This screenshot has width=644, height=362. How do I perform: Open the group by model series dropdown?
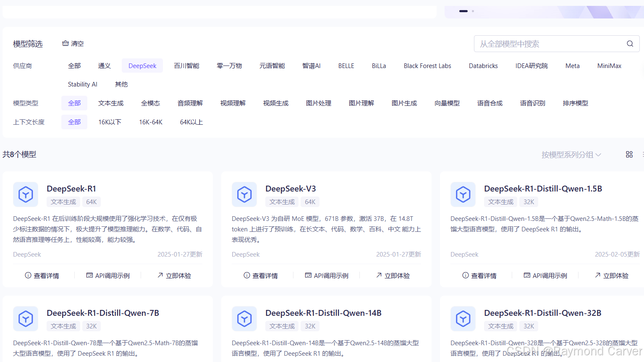[x=571, y=155]
